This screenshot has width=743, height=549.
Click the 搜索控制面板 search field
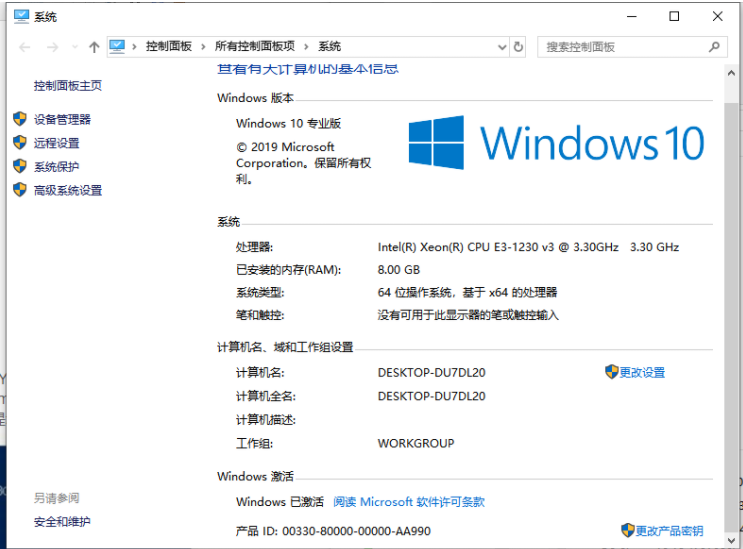click(x=620, y=47)
